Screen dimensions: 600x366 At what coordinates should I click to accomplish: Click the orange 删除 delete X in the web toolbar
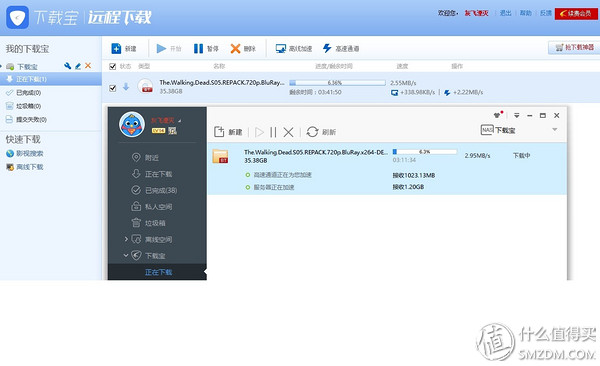point(235,49)
